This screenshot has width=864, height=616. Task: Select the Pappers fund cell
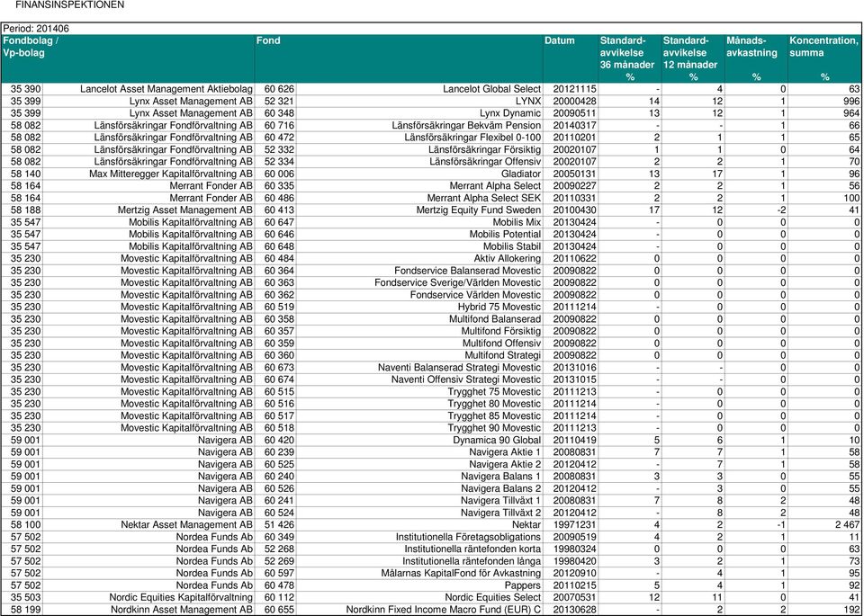(x=418, y=585)
